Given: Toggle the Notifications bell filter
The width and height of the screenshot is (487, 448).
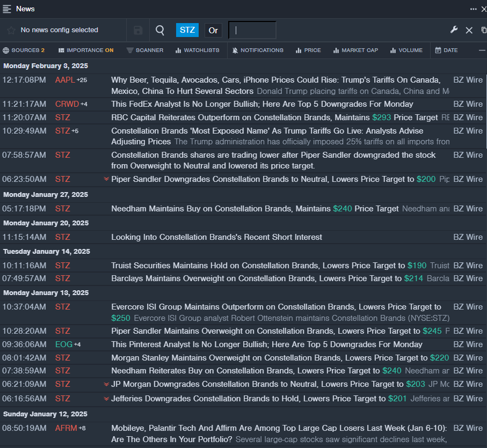Looking at the screenshot, I should (258, 50).
